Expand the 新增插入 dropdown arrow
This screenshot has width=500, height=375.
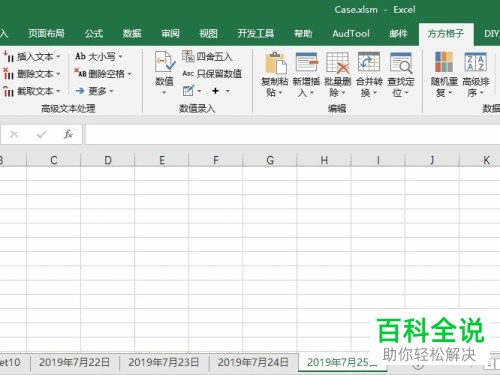pyautogui.click(x=312, y=93)
